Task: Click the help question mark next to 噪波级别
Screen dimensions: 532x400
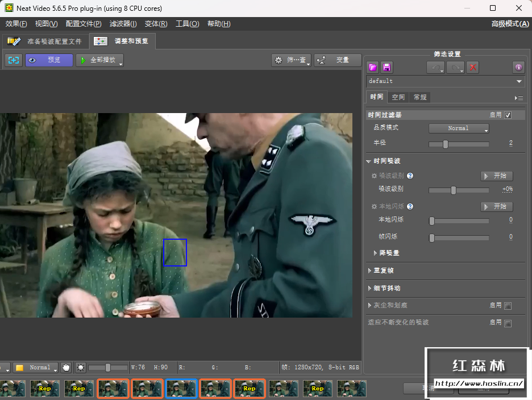Action: [410, 176]
